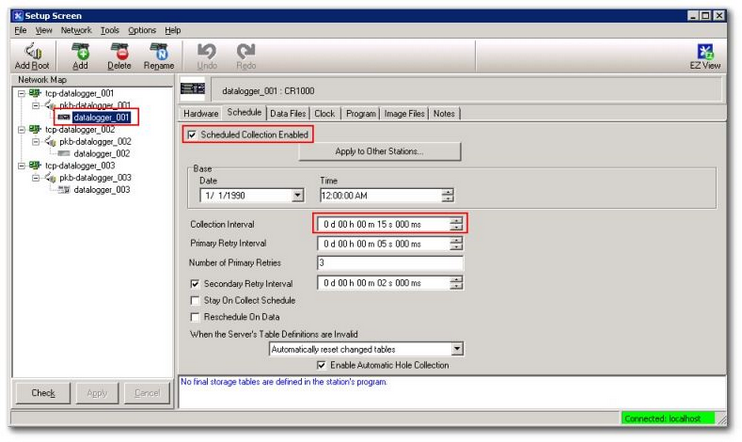742x442 pixels.
Task: Collapse the tcp-datalogger_001 tree node
Action: [23, 93]
